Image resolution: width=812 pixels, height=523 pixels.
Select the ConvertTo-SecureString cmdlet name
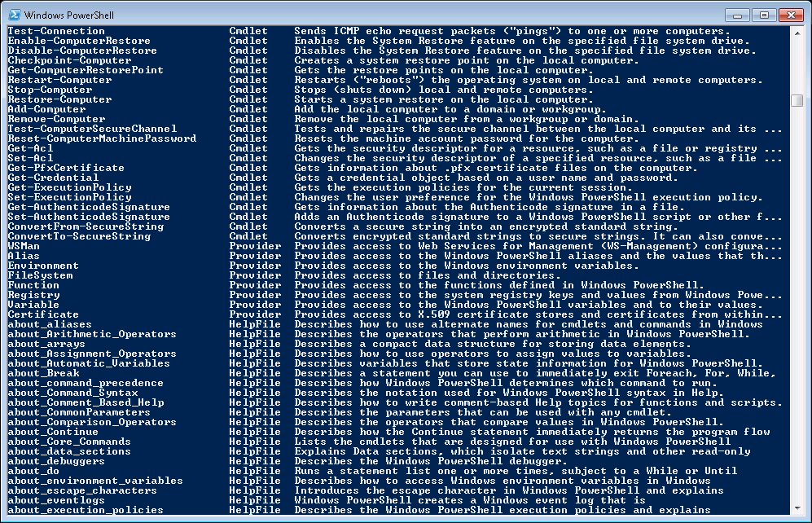pyautogui.click(x=79, y=236)
